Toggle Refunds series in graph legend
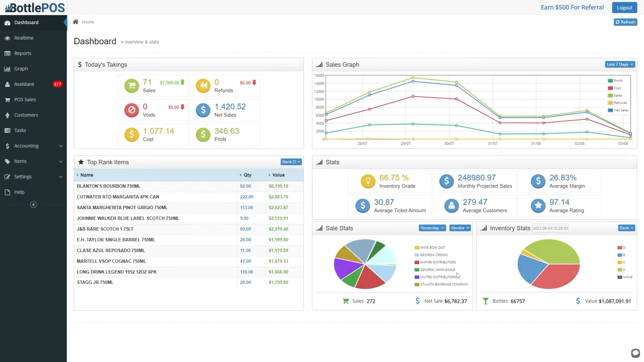The image size is (644, 362). tap(617, 103)
